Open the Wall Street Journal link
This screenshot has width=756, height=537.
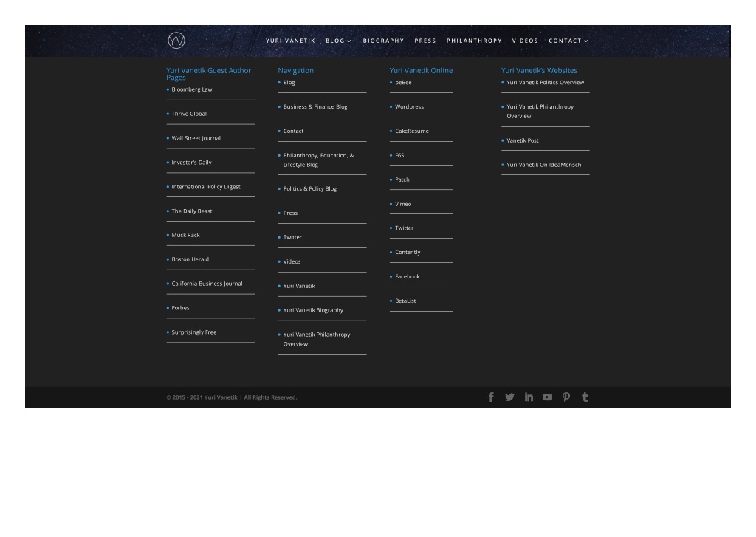196,138
